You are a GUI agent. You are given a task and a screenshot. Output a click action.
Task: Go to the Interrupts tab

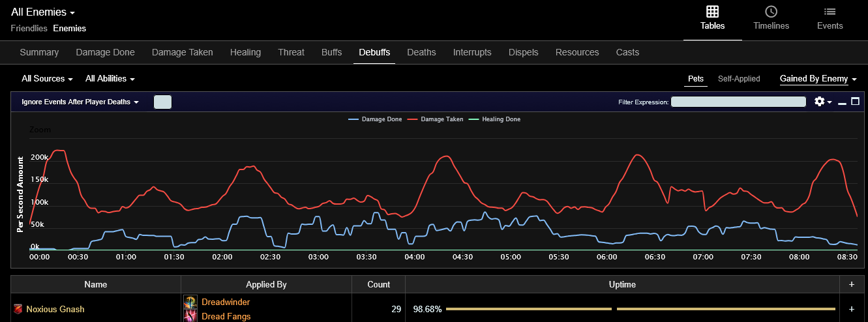click(472, 52)
